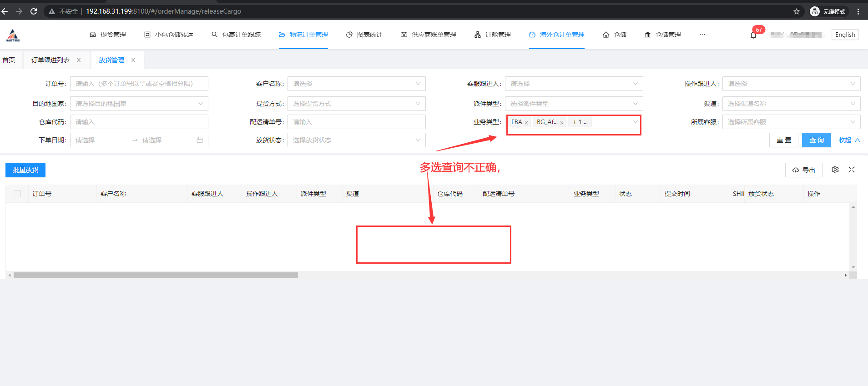
Task: Expand the 客户名称 dropdown
Action: [356, 84]
